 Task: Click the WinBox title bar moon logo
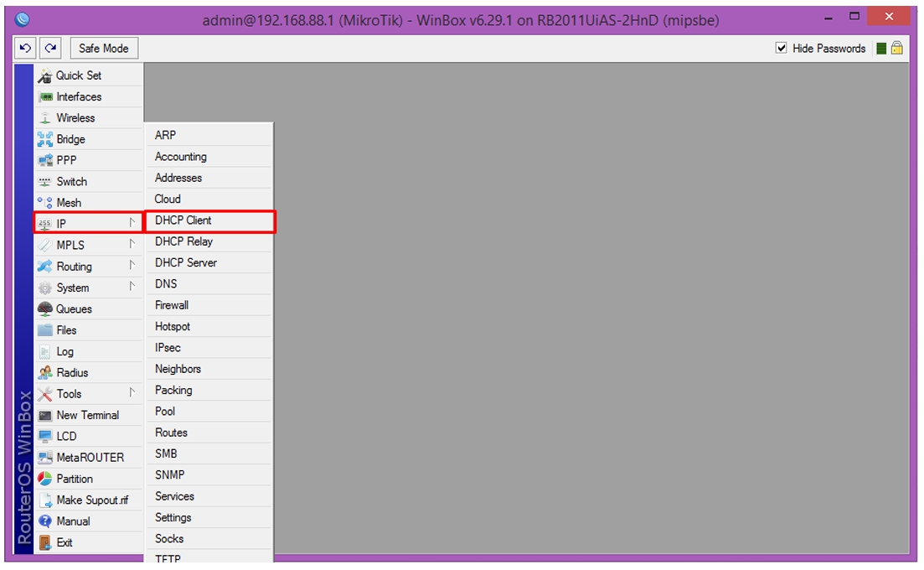[22, 20]
